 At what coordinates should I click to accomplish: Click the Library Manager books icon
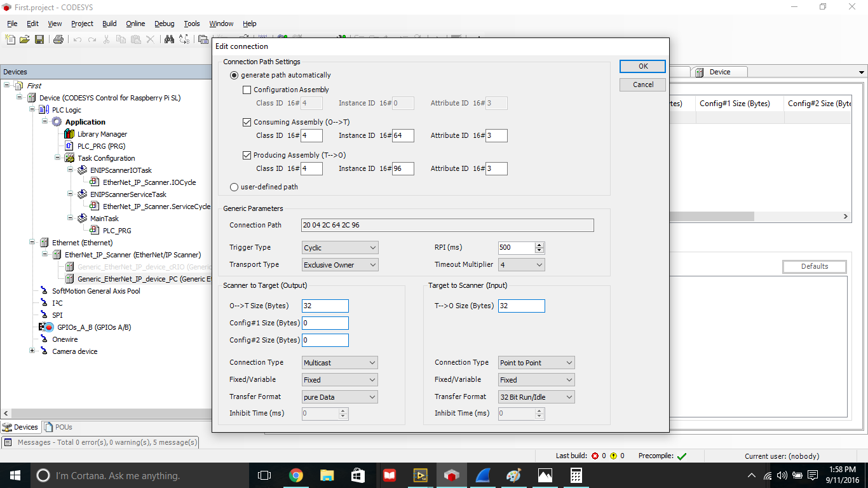(69, 134)
